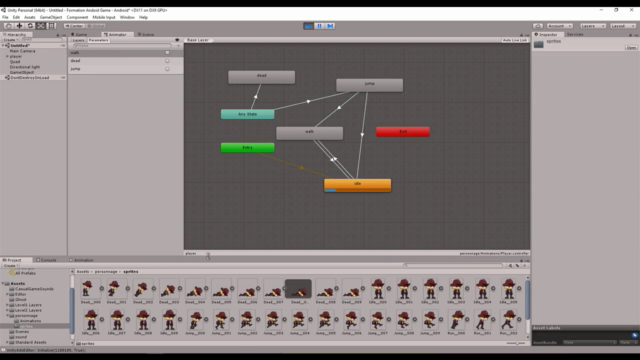Fire the jump trigger radio button
The width and height of the screenshot is (640, 360).
(167, 69)
